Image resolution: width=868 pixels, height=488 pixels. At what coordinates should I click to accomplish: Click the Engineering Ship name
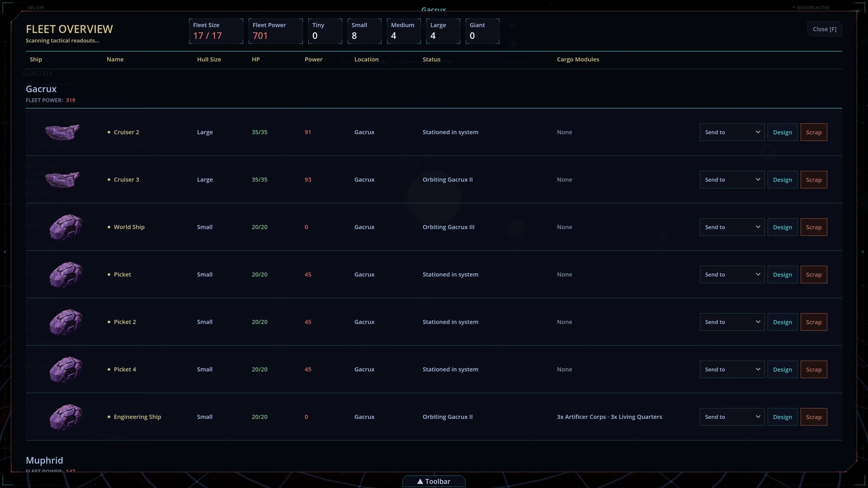(x=137, y=417)
